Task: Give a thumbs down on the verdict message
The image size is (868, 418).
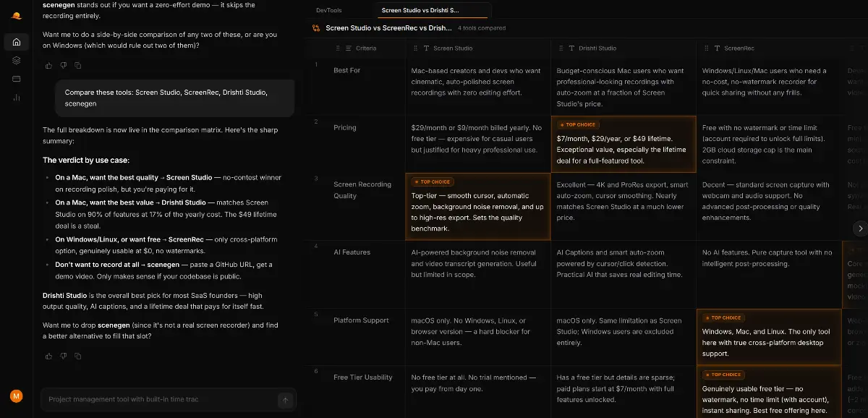Action: 64,356
